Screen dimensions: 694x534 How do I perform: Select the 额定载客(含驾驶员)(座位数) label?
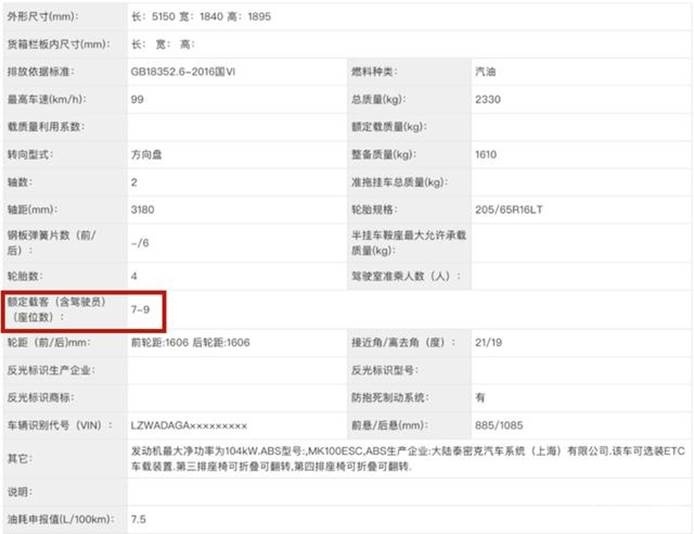(x=57, y=309)
